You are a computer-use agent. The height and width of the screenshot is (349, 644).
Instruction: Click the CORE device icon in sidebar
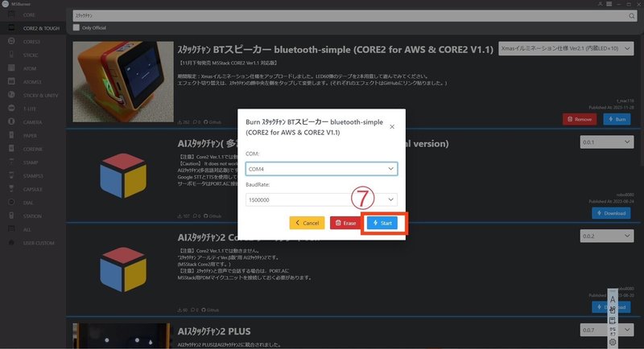(x=11, y=14)
